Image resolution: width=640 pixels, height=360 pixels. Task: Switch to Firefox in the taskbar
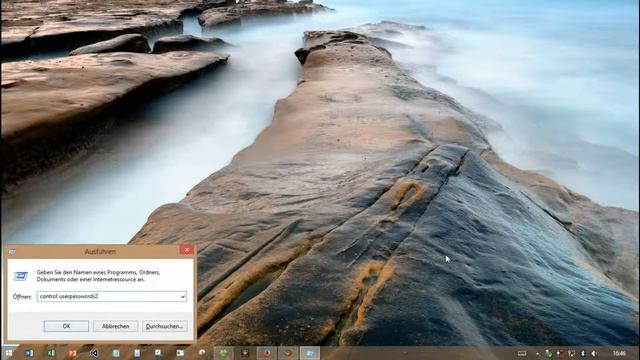pos(267,353)
